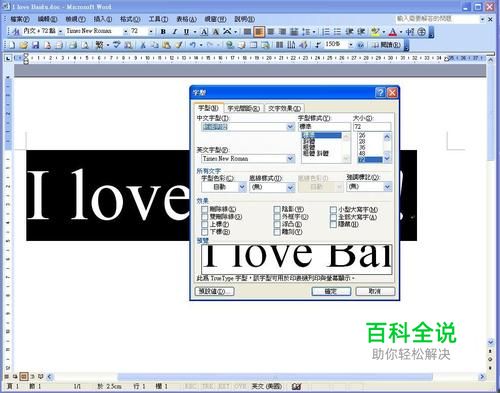Switch to the 字元間距 tab
The image size is (500, 393).
244,108
